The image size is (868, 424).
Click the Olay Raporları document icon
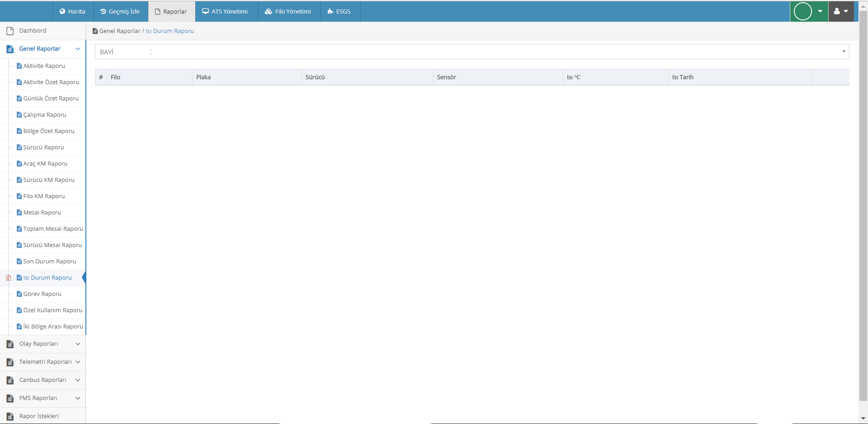[x=10, y=344]
